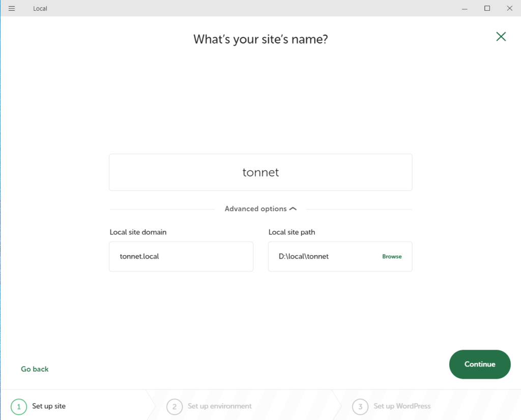Viewport: 521px width, 420px height.
Task: Go back to the previous screen
Action: [35, 369]
